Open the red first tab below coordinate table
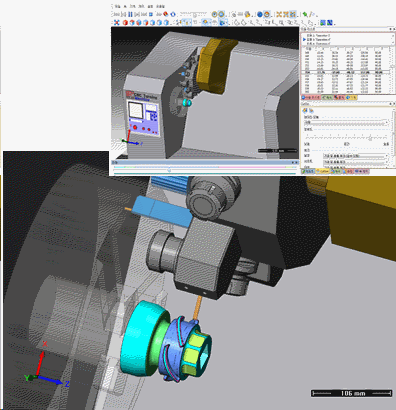The height and width of the screenshot is (410, 396). 311,97
